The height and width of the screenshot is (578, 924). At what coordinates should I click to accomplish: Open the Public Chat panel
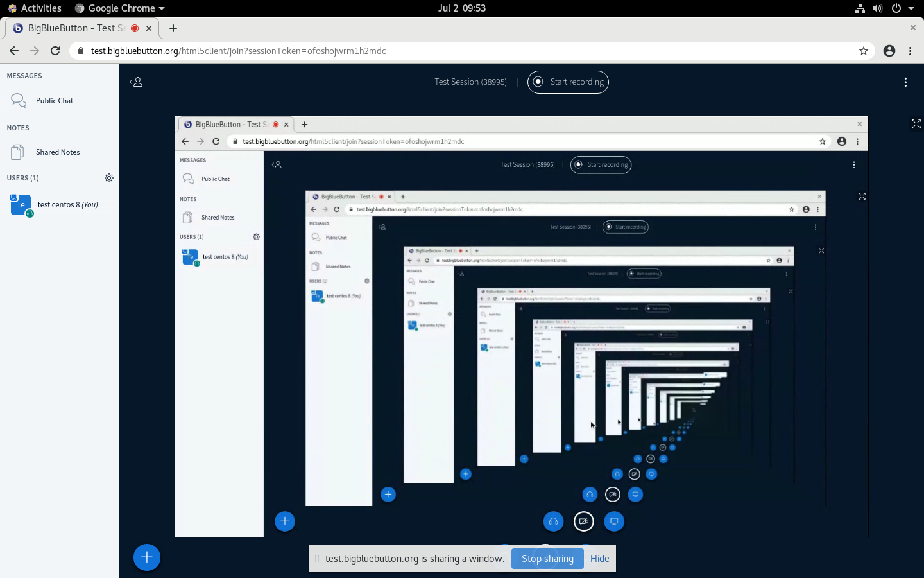55,100
